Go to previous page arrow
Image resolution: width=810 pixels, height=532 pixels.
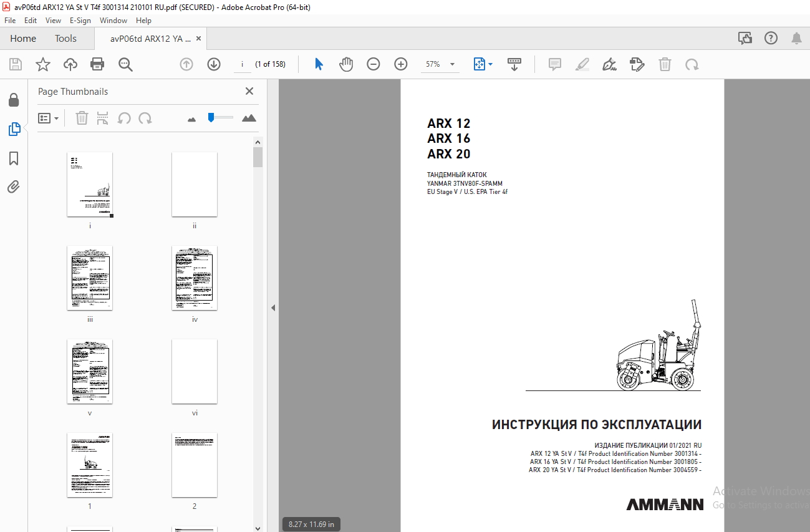click(x=186, y=64)
